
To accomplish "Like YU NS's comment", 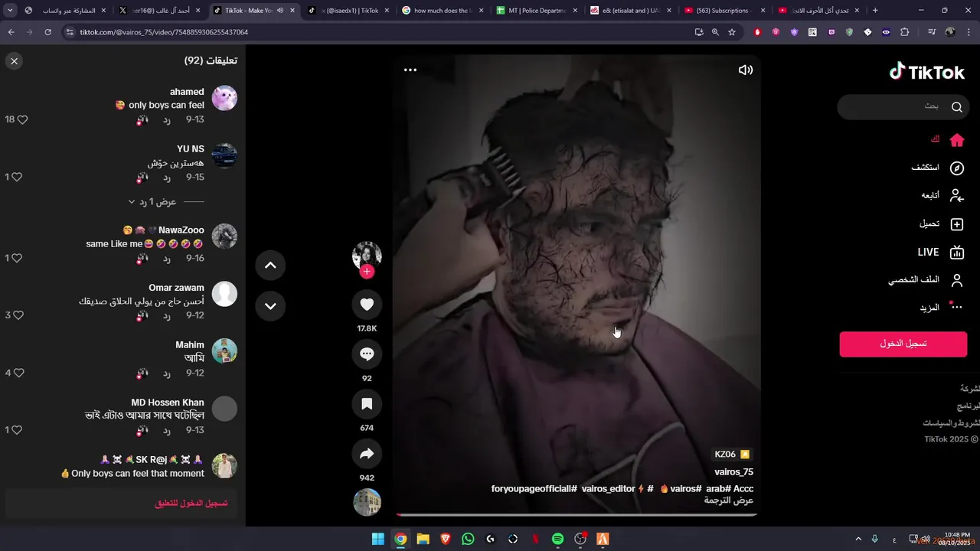I will point(17,177).
